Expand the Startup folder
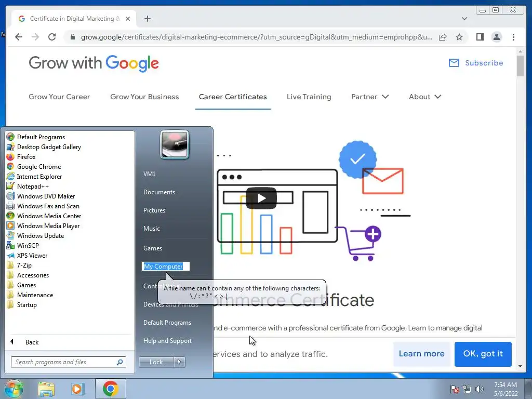Image resolution: width=532 pixels, height=399 pixels. 21,304
